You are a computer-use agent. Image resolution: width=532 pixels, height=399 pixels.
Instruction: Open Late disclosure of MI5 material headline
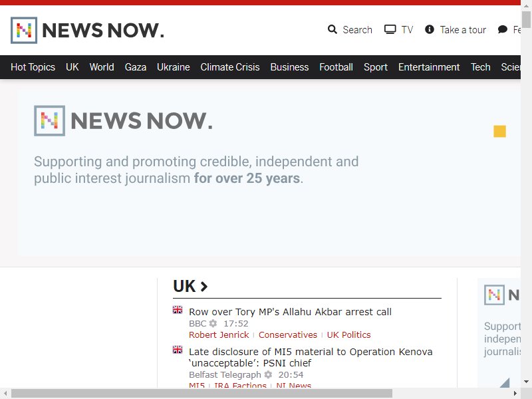tap(311, 357)
